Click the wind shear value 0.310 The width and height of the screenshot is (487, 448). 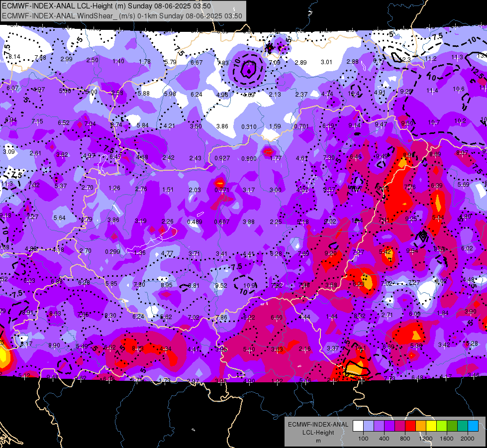click(249, 127)
